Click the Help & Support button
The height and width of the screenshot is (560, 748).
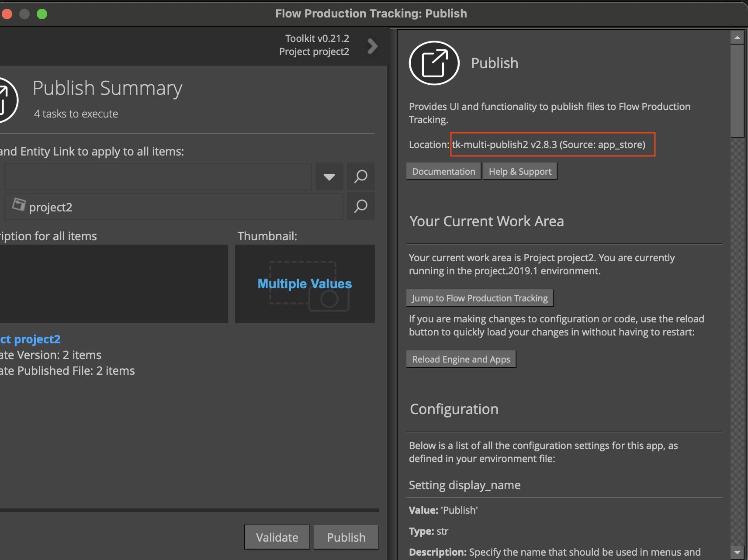520,171
